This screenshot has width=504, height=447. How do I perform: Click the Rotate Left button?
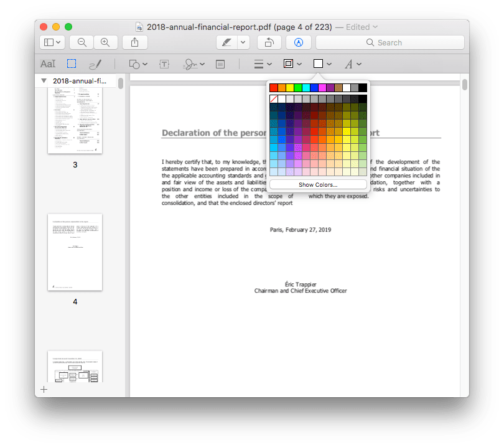point(268,42)
